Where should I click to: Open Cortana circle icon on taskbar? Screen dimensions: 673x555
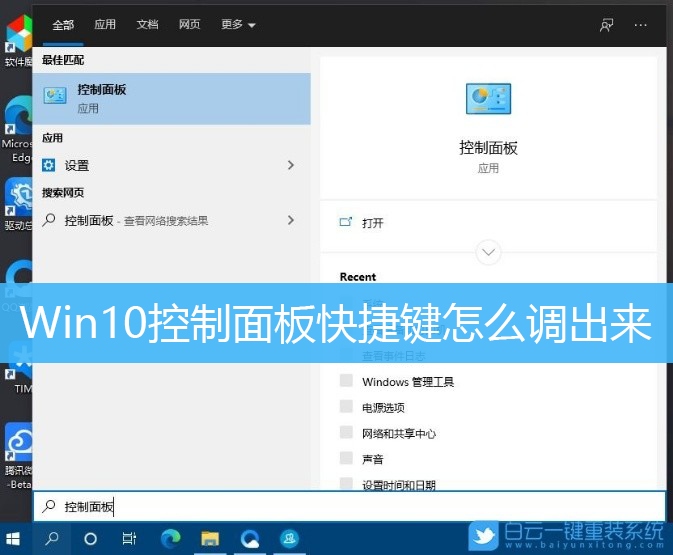(x=90, y=538)
